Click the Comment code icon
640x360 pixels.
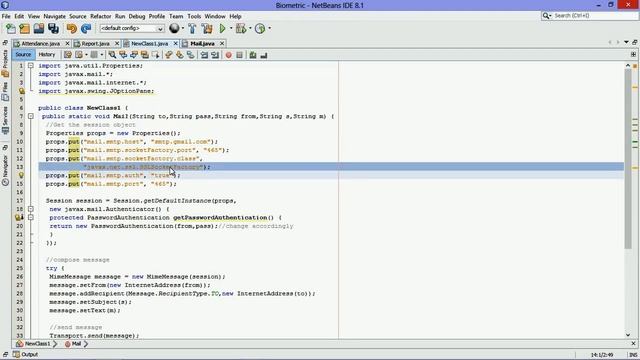[253, 55]
